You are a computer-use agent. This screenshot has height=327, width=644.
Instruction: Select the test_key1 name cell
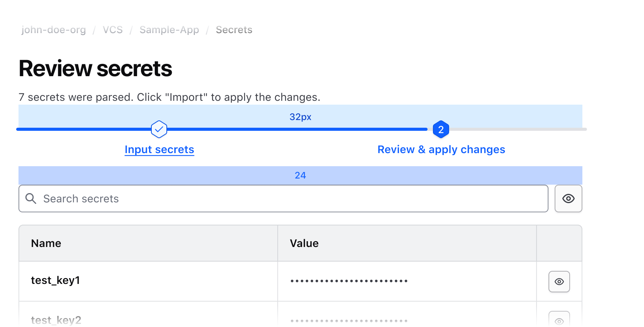[x=55, y=280]
